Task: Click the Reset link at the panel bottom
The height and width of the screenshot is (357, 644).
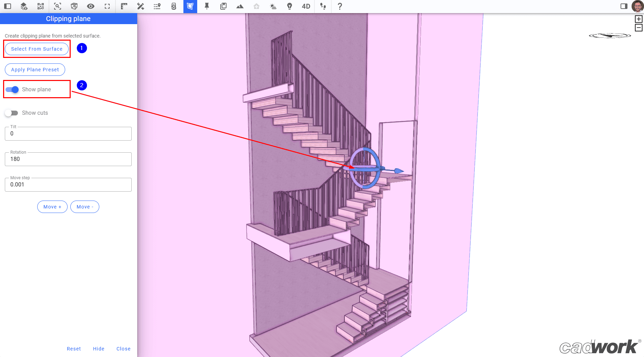Action: (x=74, y=348)
